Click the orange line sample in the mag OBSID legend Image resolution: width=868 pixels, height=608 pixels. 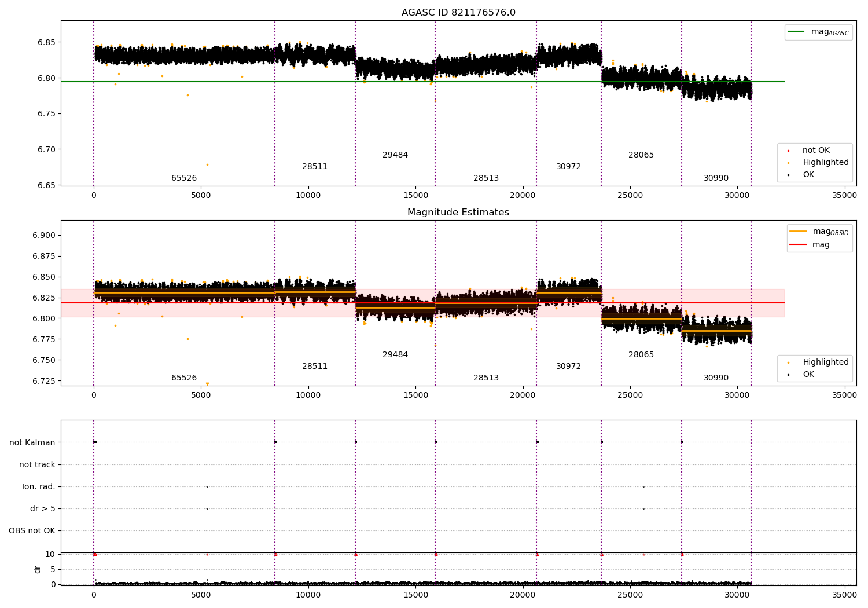799,232
